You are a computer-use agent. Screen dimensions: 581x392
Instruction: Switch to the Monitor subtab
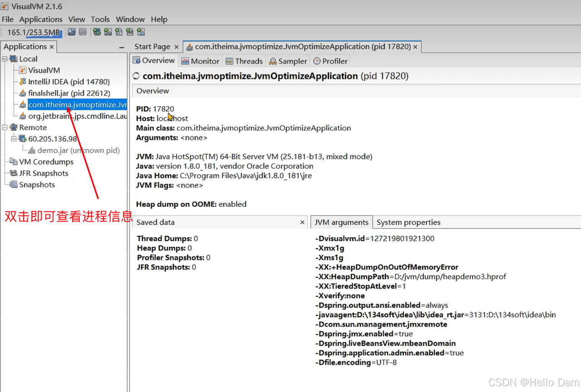pos(200,61)
